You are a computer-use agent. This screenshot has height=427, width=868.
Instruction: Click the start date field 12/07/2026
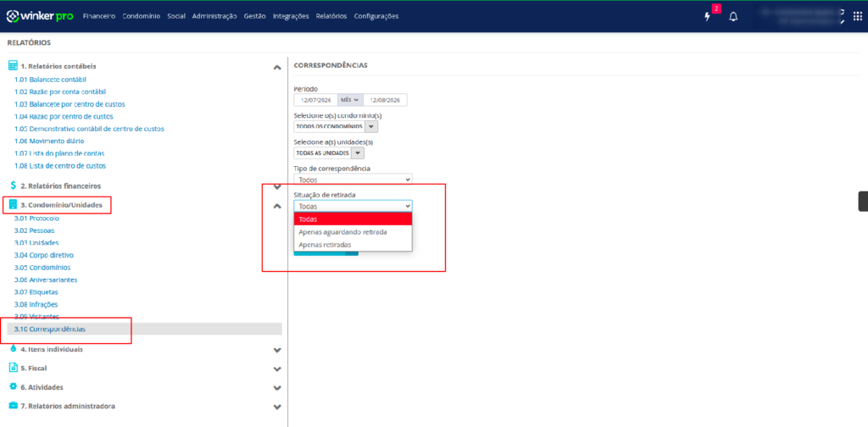(x=315, y=100)
